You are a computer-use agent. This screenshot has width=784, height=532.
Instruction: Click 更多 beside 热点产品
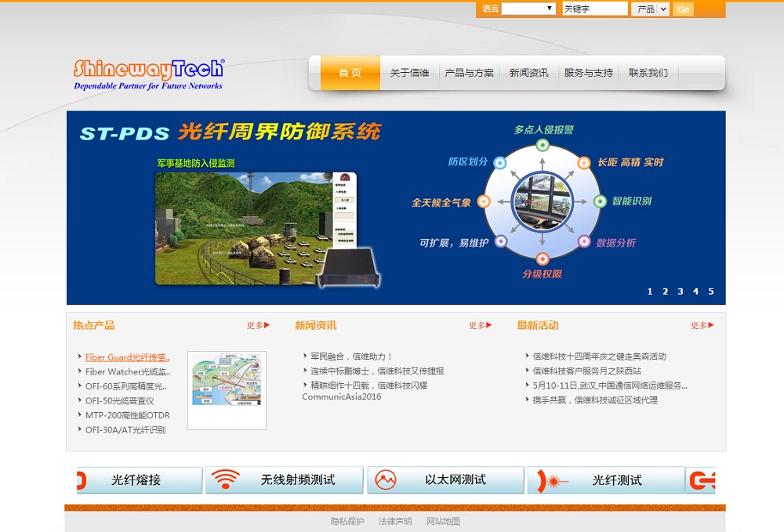click(x=258, y=326)
